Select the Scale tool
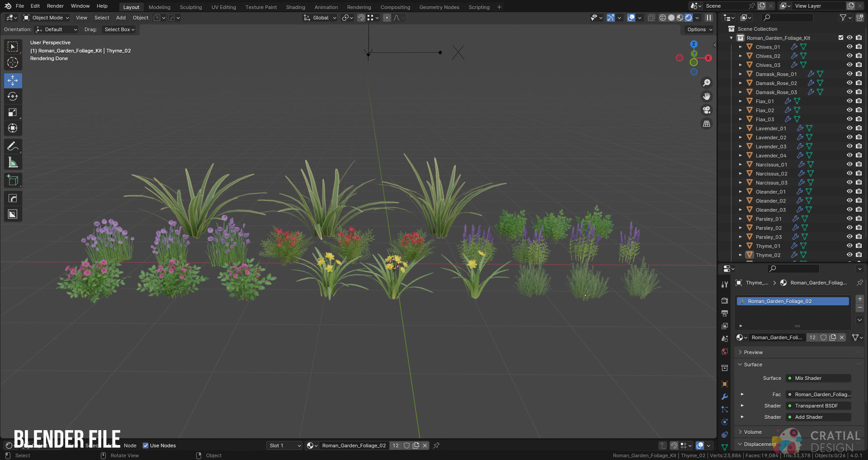Screen dimensions: 868x460 click(13, 112)
